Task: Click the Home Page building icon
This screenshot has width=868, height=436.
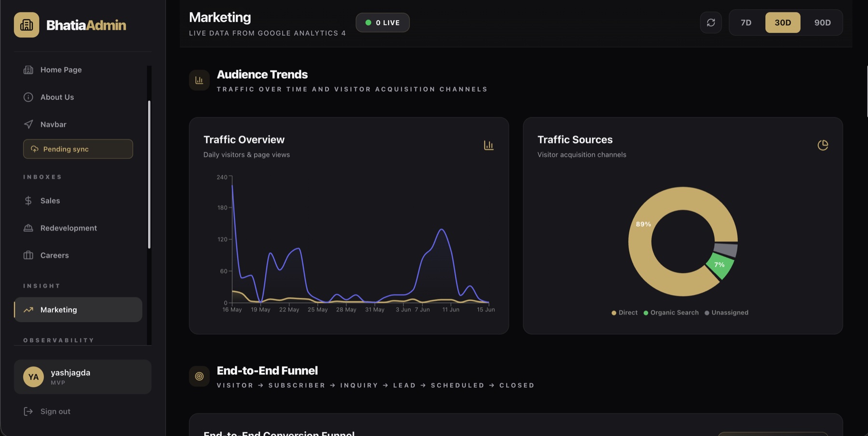Action: pyautogui.click(x=28, y=70)
